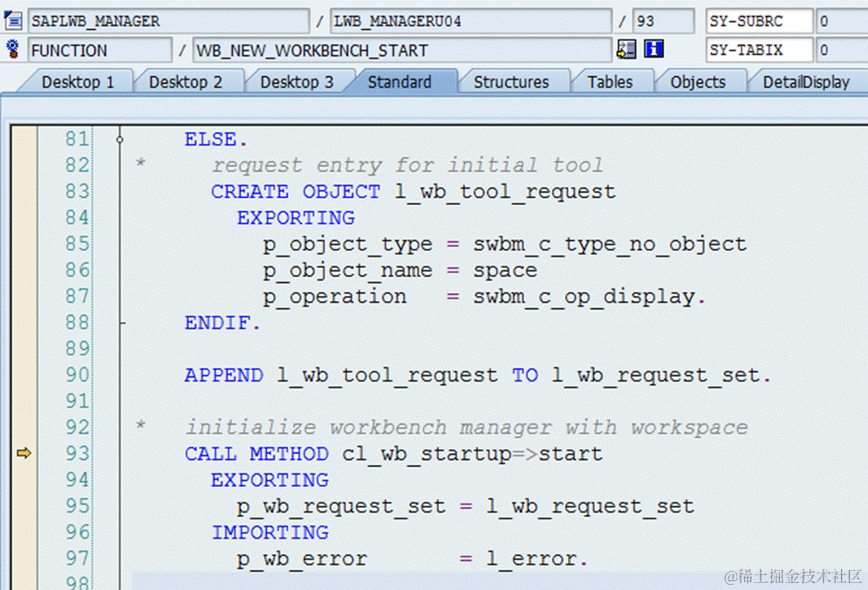The height and width of the screenshot is (590, 868).
Task: Click the SAPLWB_MANAGER program field
Action: [168, 21]
